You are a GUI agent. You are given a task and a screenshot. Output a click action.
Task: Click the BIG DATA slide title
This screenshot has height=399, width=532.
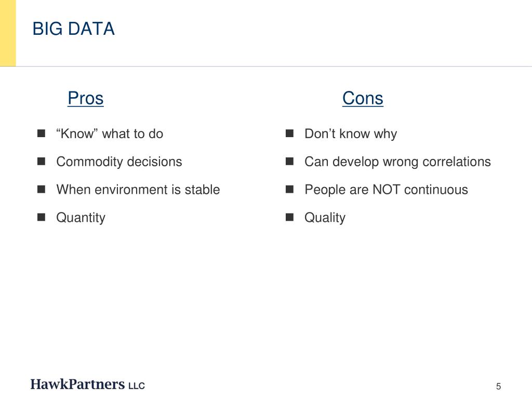tap(74, 29)
